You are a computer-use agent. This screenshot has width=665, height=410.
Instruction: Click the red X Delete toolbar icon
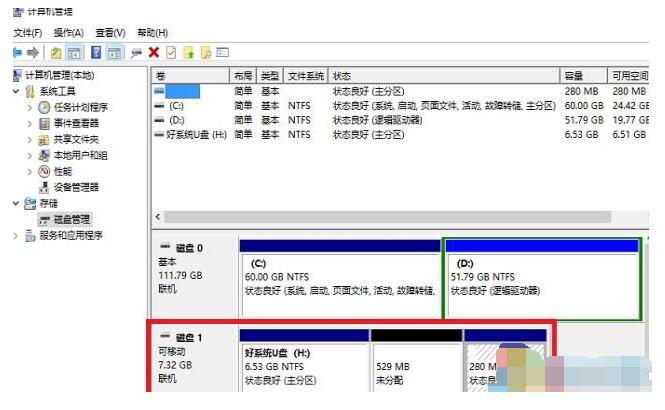tap(154, 53)
